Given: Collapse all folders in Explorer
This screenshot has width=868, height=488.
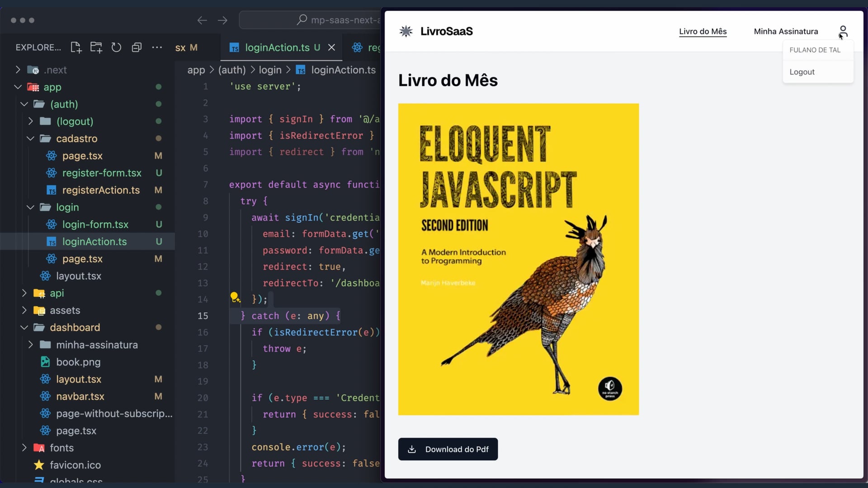Looking at the screenshot, I should pos(137,47).
